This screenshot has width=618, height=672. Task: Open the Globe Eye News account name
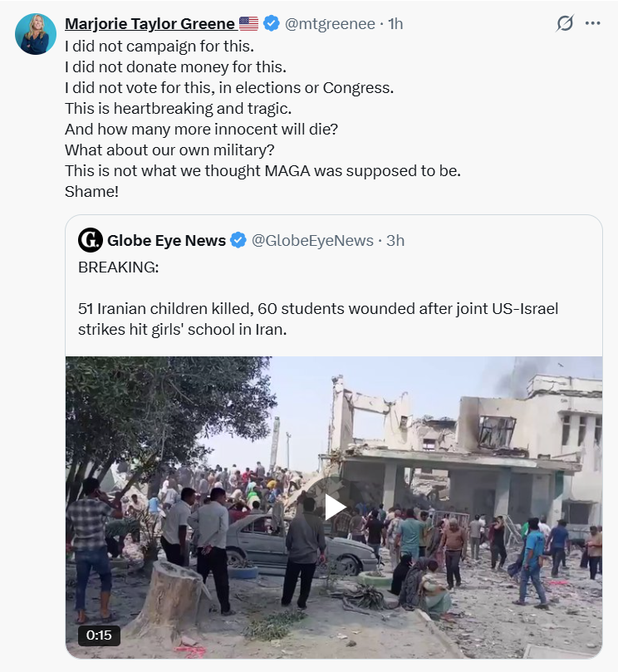click(x=166, y=240)
